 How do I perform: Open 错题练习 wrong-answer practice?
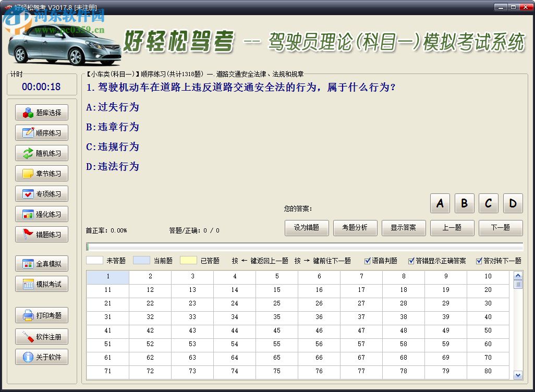click(41, 234)
